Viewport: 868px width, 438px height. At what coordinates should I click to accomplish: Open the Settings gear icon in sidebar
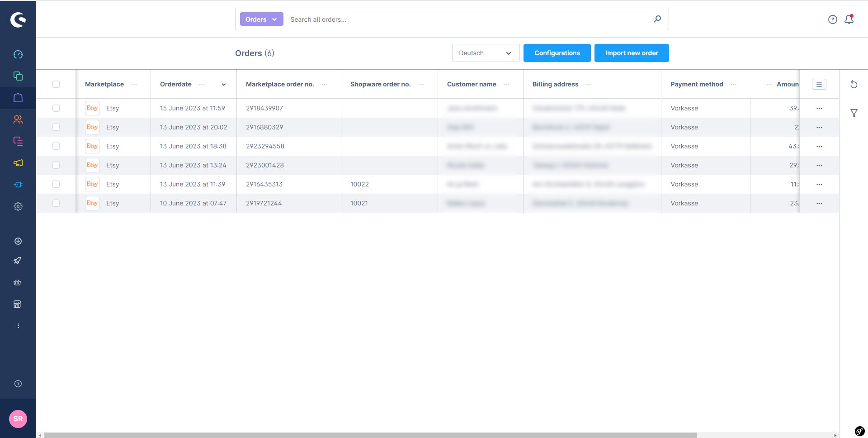tap(18, 206)
